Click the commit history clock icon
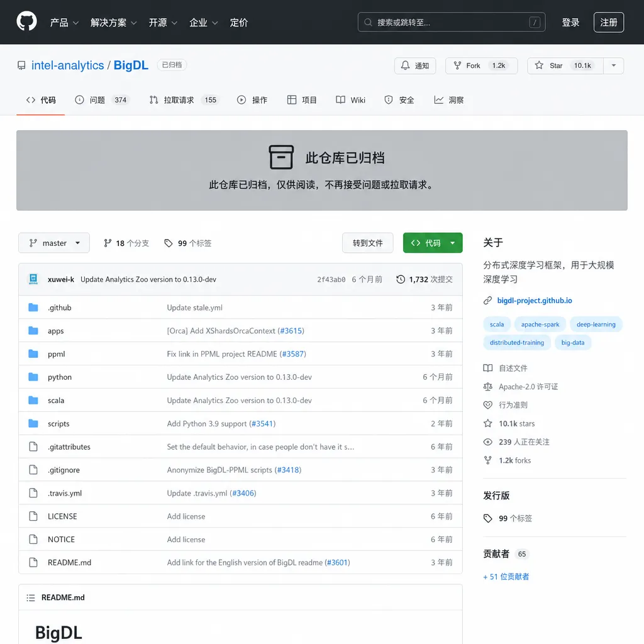The image size is (644, 644). click(x=401, y=279)
